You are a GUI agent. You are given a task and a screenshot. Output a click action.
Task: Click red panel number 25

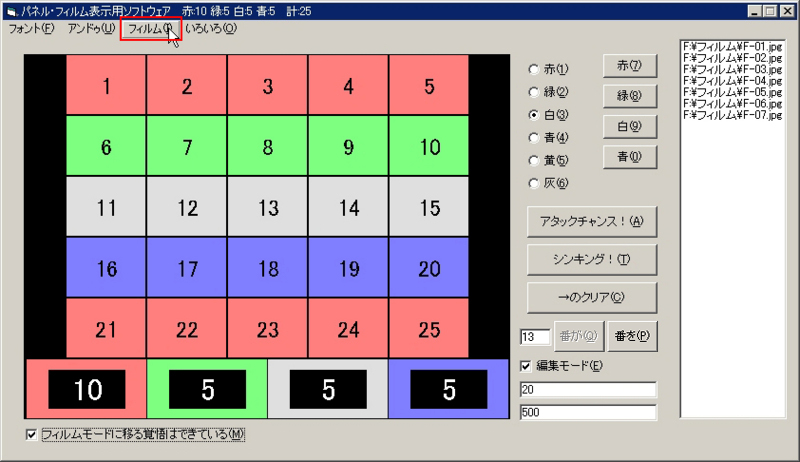click(429, 328)
